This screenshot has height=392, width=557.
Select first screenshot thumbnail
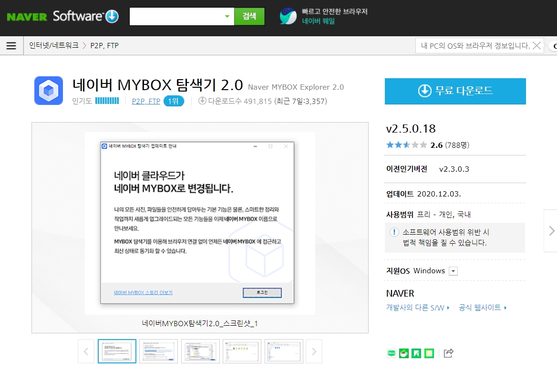(x=117, y=351)
